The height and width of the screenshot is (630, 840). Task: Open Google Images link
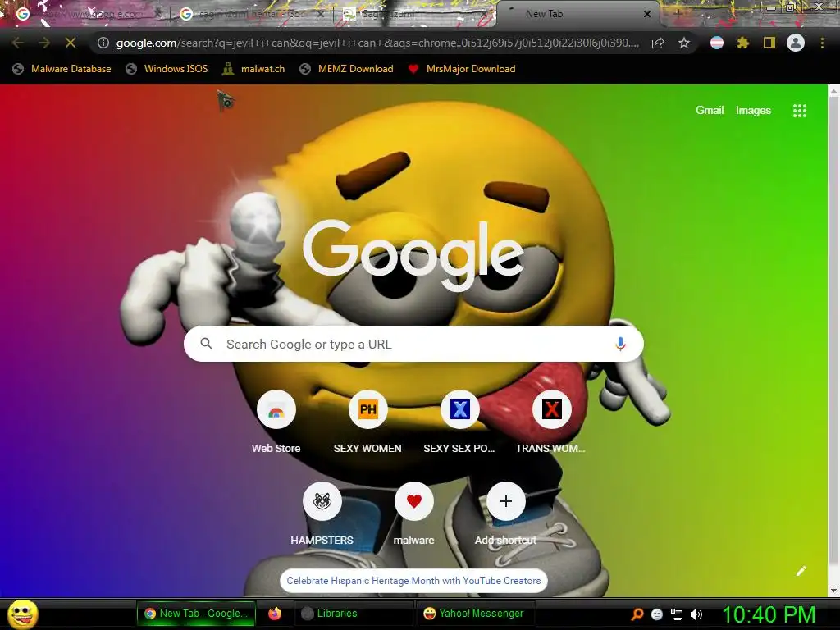753,111
